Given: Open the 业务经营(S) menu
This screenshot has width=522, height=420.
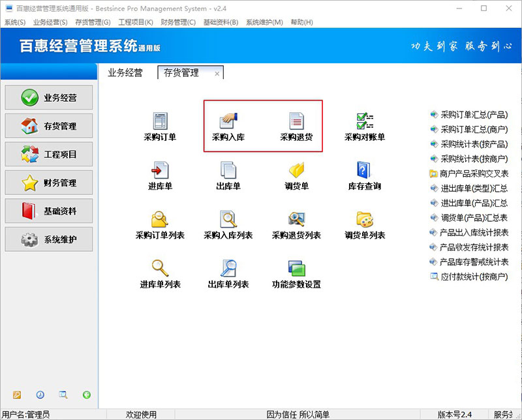Looking at the screenshot, I should point(50,22).
